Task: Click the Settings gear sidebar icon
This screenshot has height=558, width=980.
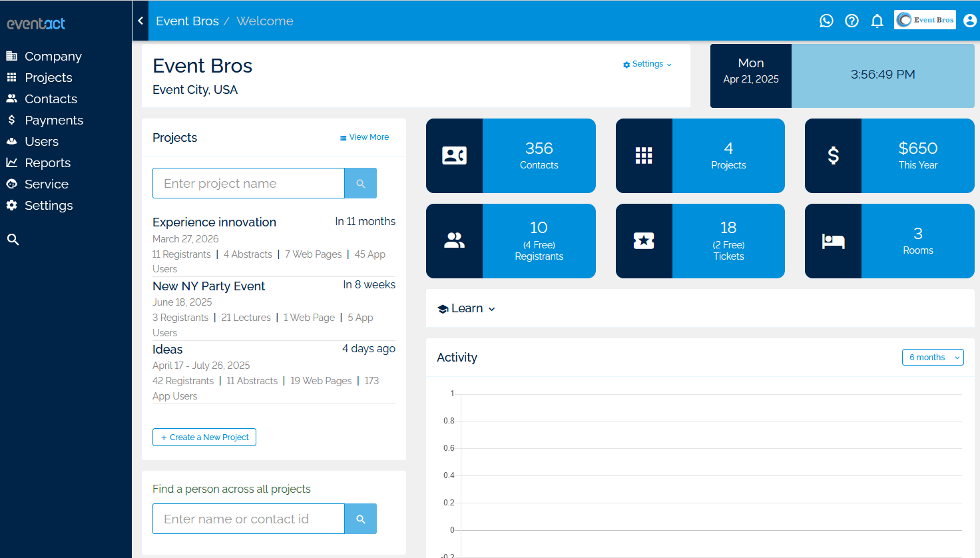Action: (x=11, y=205)
